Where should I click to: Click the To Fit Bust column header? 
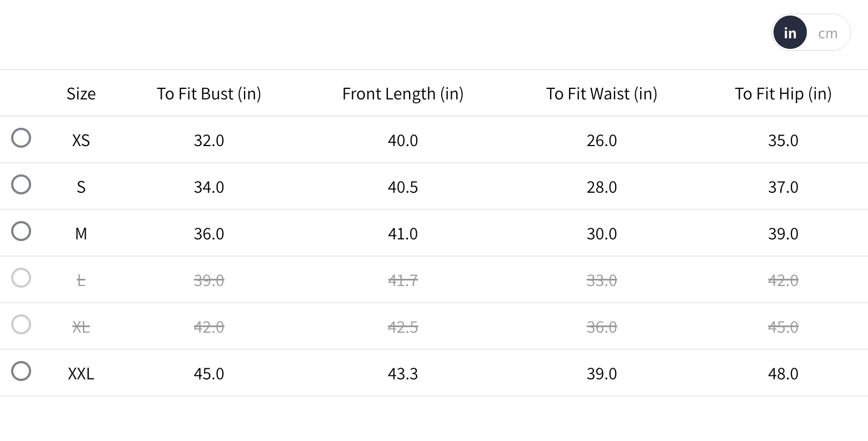tap(209, 94)
